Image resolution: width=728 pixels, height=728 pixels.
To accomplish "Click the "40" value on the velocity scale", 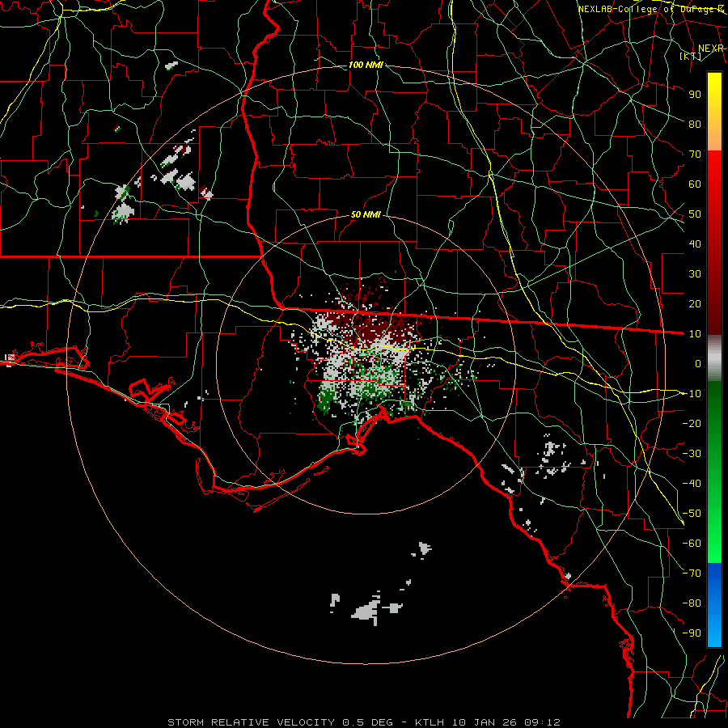I will pos(695,243).
